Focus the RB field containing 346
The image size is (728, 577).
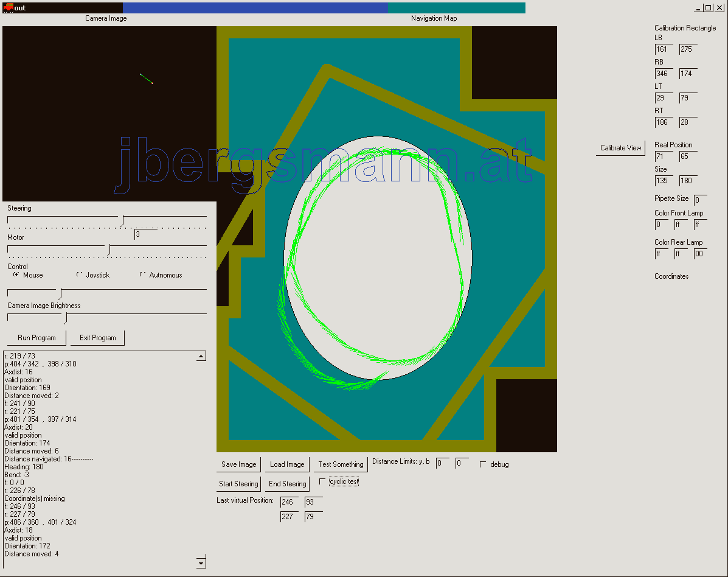point(664,74)
